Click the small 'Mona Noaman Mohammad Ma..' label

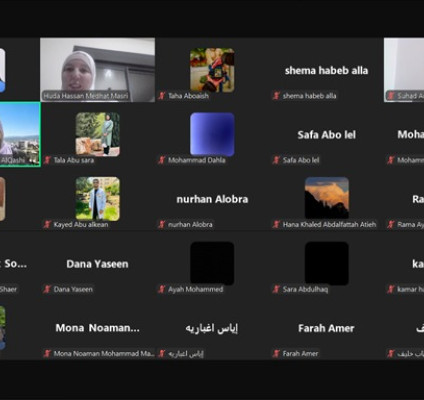pos(104,354)
